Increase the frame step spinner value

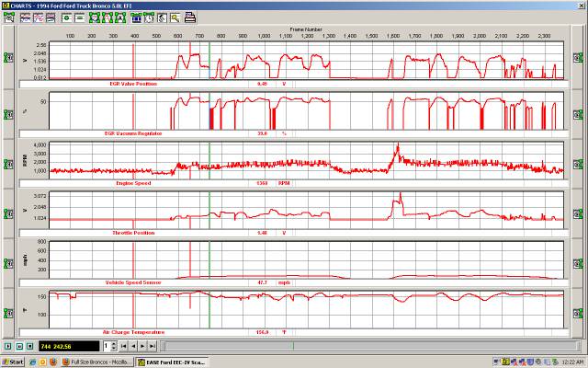pyautogui.click(x=114, y=343)
